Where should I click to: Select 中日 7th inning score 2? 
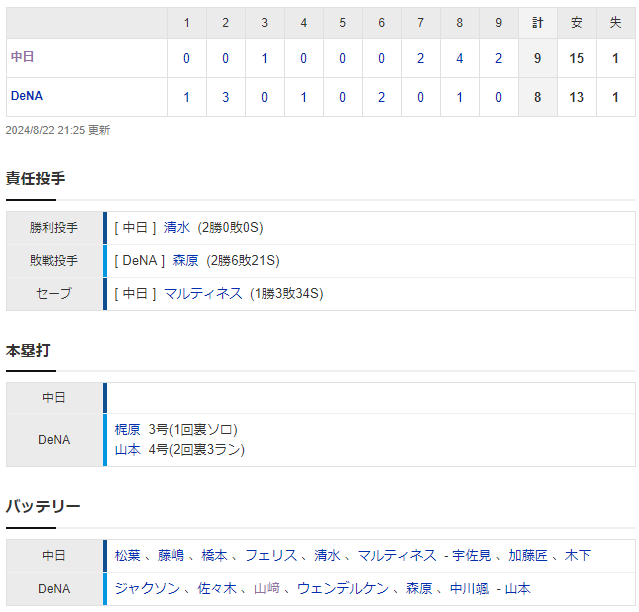click(x=420, y=58)
